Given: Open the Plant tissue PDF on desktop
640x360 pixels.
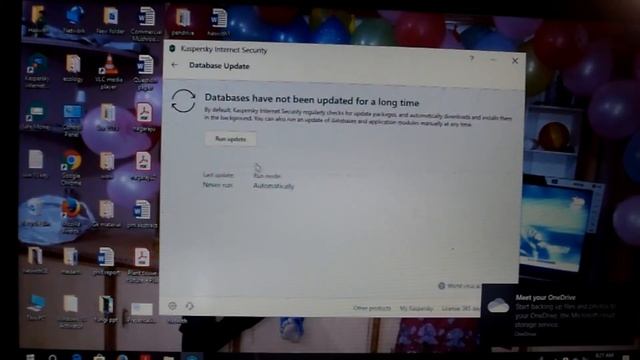Looking at the screenshot, I should [142, 265].
